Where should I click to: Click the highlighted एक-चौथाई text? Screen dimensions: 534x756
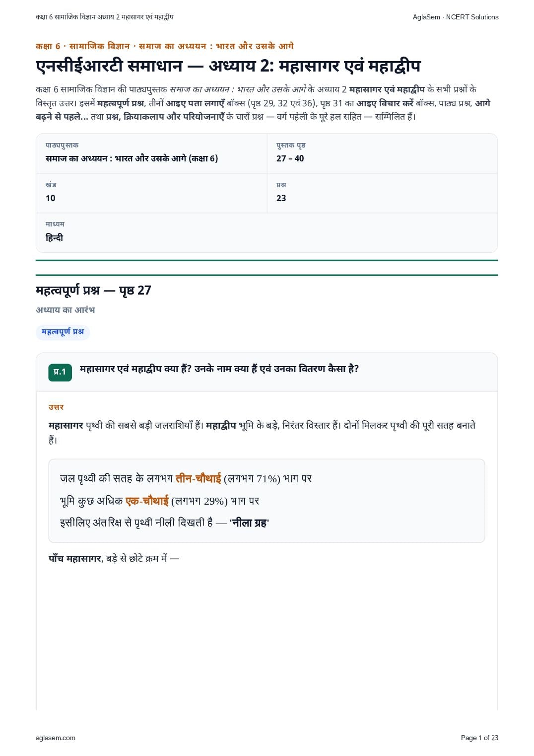pyautogui.click(x=147, y=501)
